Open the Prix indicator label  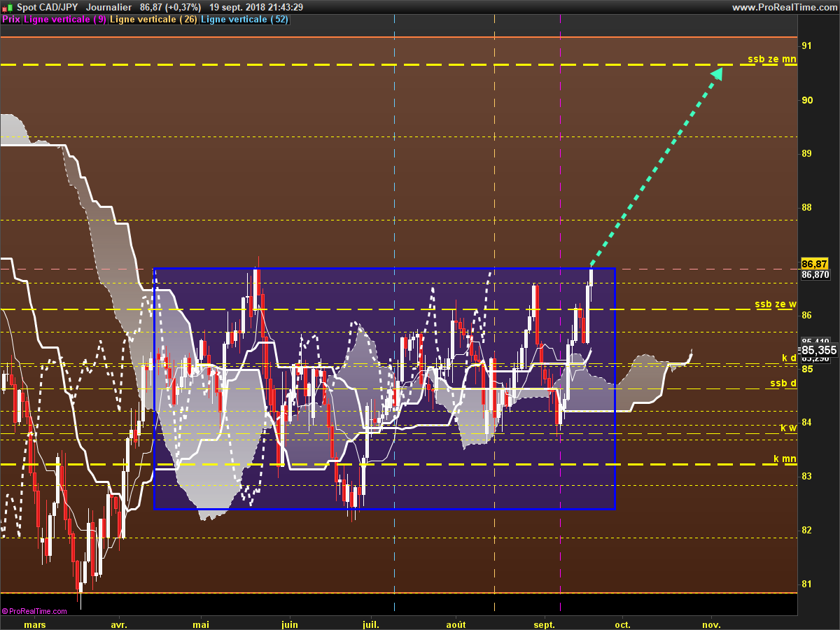[x=10, y=20]
